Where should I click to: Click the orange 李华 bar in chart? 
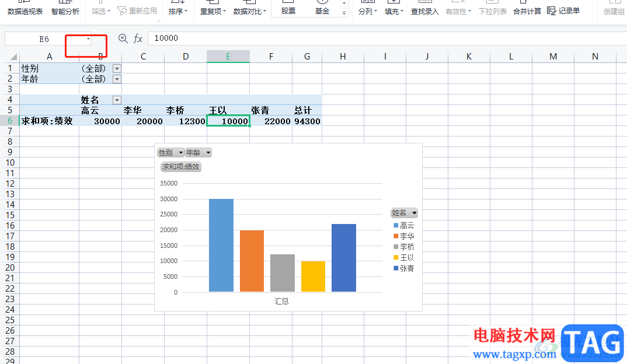point(252,261)
